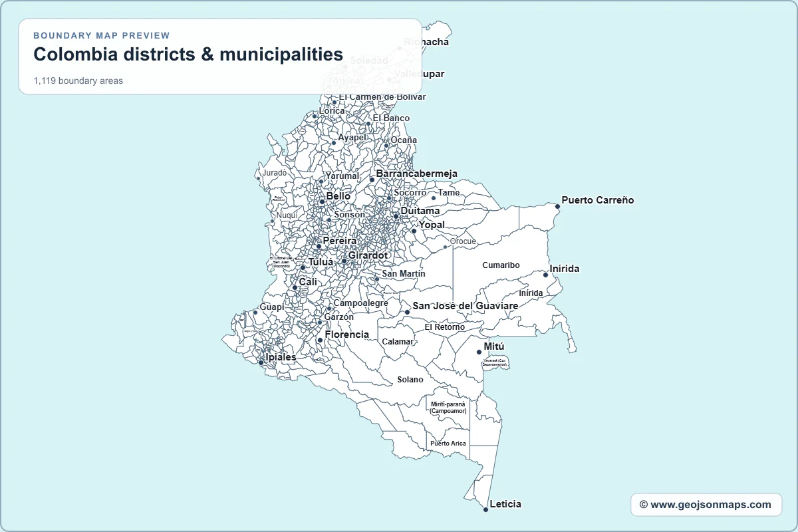Select the Puerto Arica label

448,443
